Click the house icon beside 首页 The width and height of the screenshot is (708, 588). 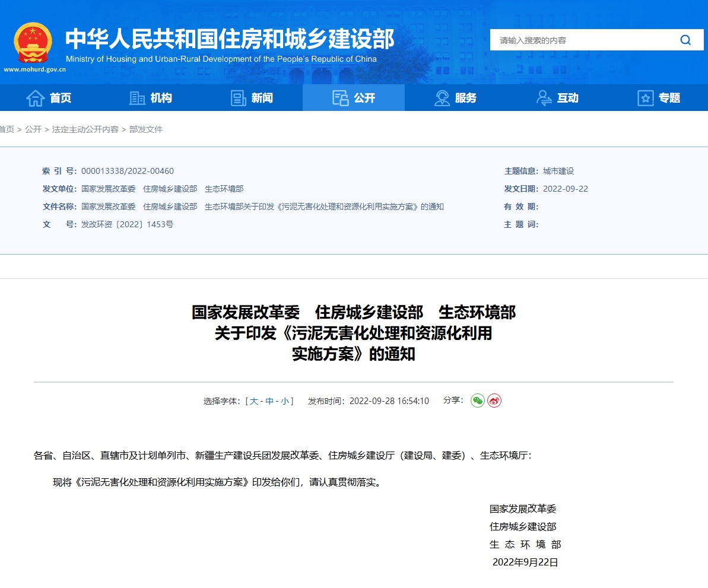(x=36, y=98)
